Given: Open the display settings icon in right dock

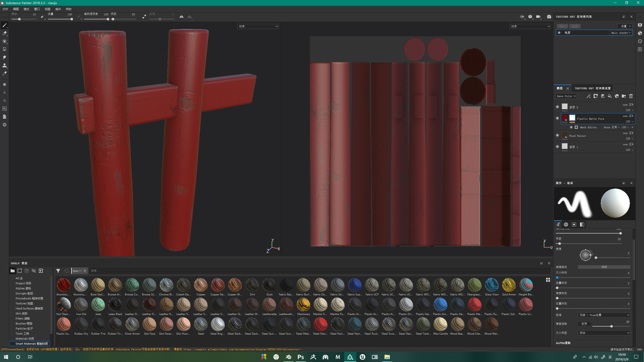Looking at the screenshot, I should coord(640,25).
